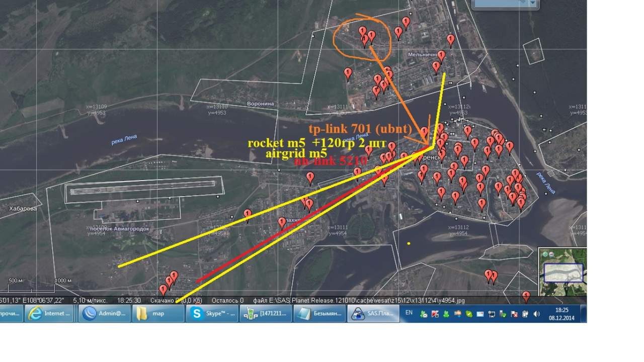Click the second magnifier icon on the minimap
The height and width of the screenshot is (362, 644).
pyautogui.click(x=552, y=254)
